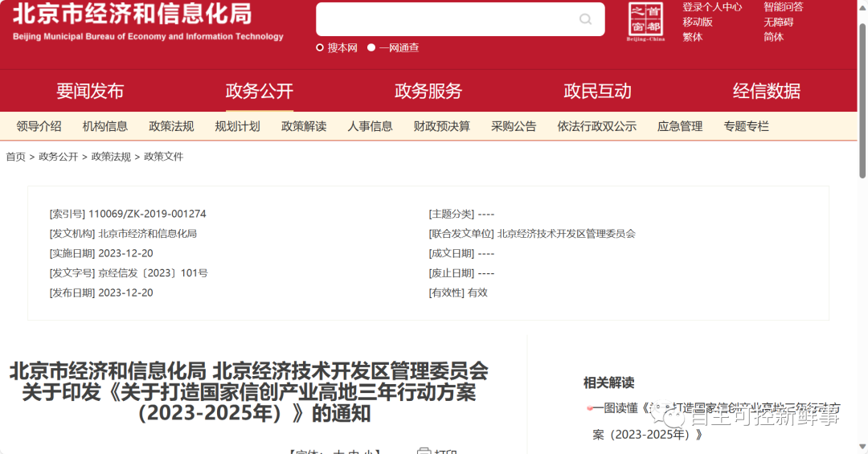This screenshot has width=868, height=454.
Task: Open 政务服务 main menu
Action: click(x=428, y=91)
